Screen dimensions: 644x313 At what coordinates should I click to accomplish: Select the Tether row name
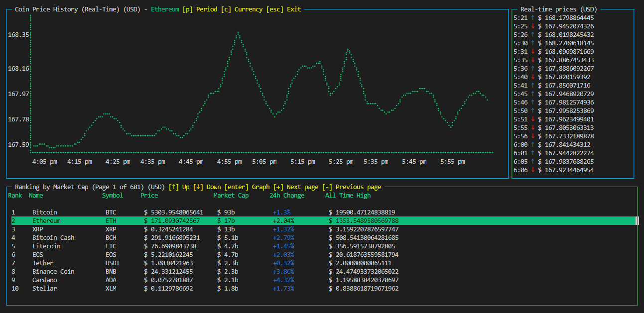[43, 263]
